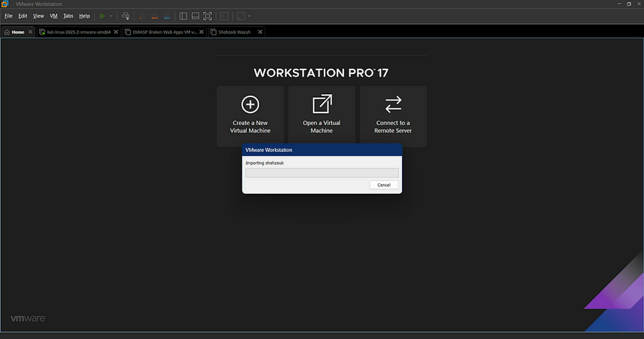The image size is (644, 339).
Task: Click the stretch guest display icon
Action: tap(241, 16)
